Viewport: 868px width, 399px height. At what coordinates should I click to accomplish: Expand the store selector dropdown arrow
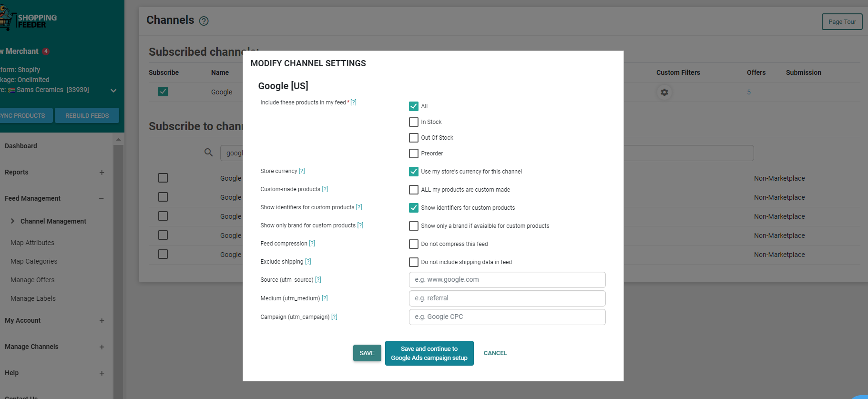coord(113,91)
